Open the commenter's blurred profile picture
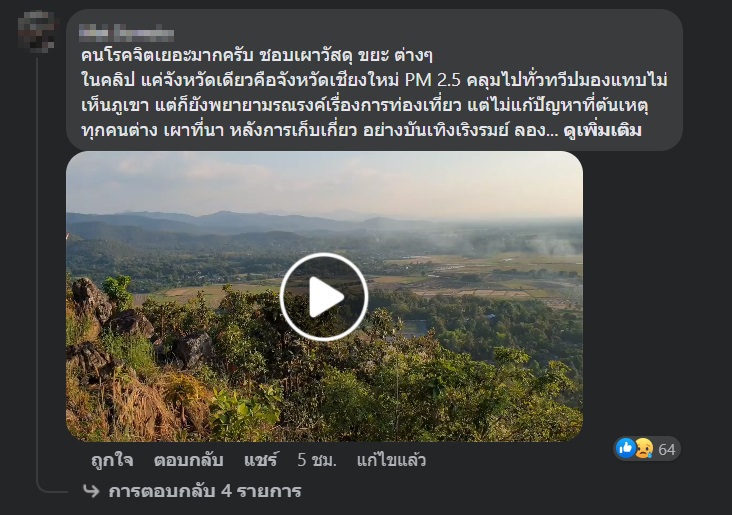 (x=36, y=31)
